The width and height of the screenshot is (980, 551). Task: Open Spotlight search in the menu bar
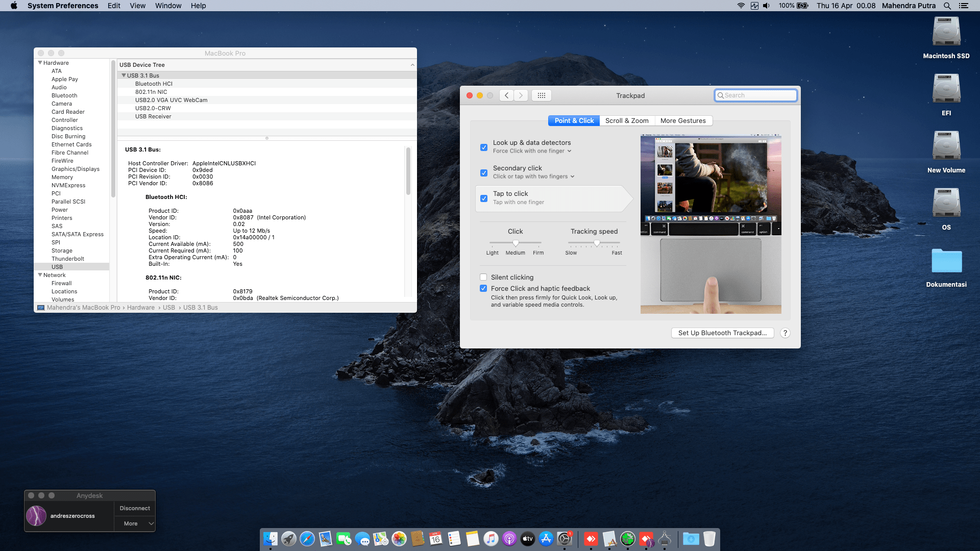(x=947, y=6)
